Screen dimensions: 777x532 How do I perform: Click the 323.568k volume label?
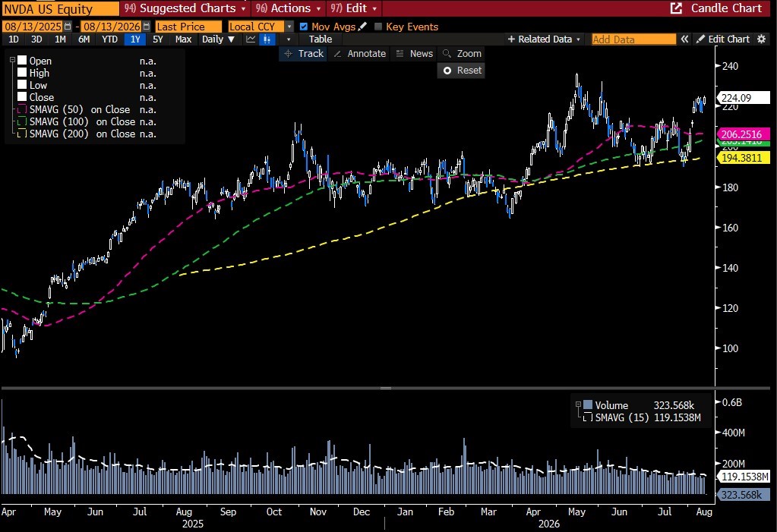[x=744, y=495]
